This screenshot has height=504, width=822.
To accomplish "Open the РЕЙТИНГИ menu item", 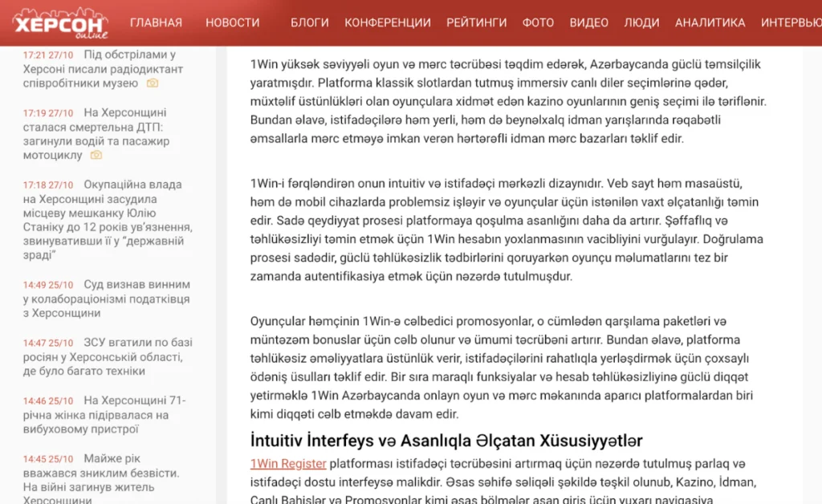I will coord(476,22).
